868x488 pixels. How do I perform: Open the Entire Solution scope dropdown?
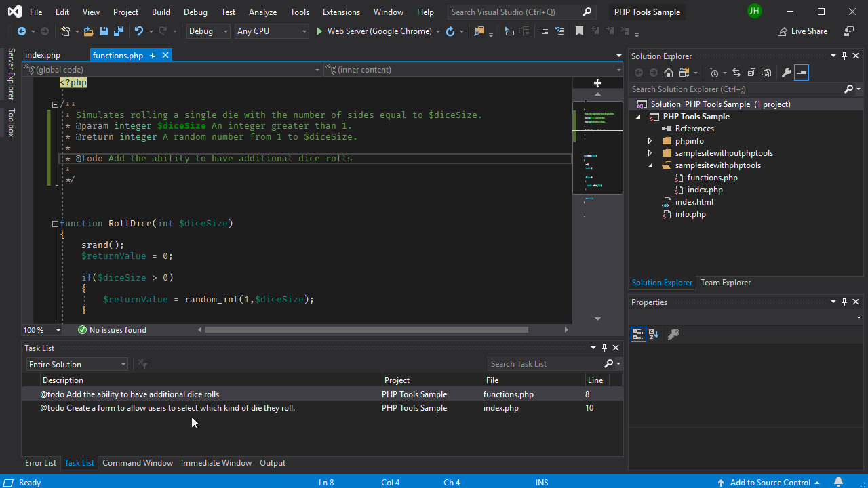click(77, 364)
